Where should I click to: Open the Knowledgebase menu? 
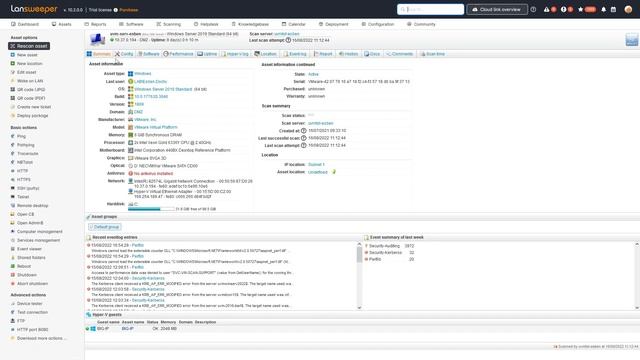click(x=250, y=24)
